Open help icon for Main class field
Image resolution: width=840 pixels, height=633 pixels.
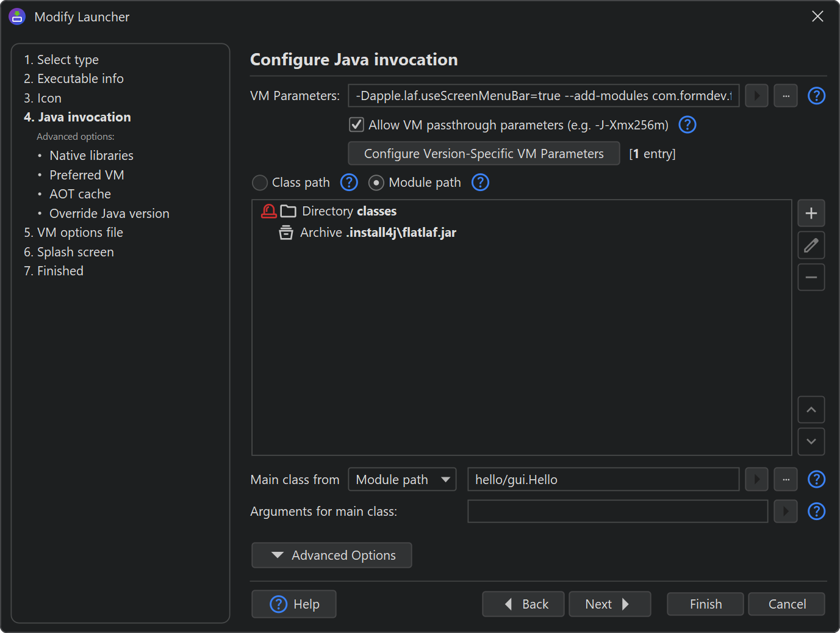pyautogui.click(x=816, y=479)
